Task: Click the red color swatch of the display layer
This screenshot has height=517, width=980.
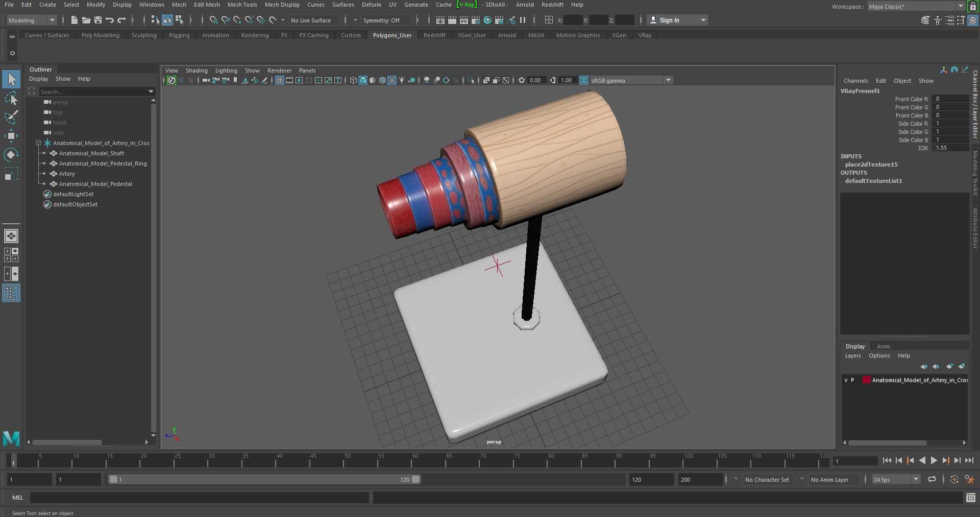Action: (866, 380)
